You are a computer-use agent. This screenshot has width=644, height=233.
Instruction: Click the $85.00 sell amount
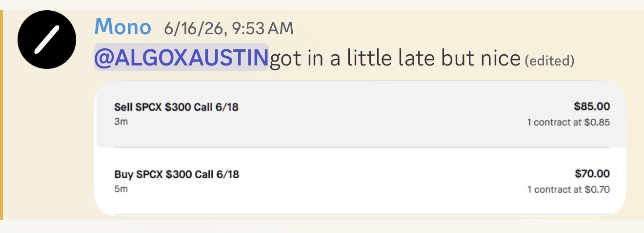click(592, 106)
